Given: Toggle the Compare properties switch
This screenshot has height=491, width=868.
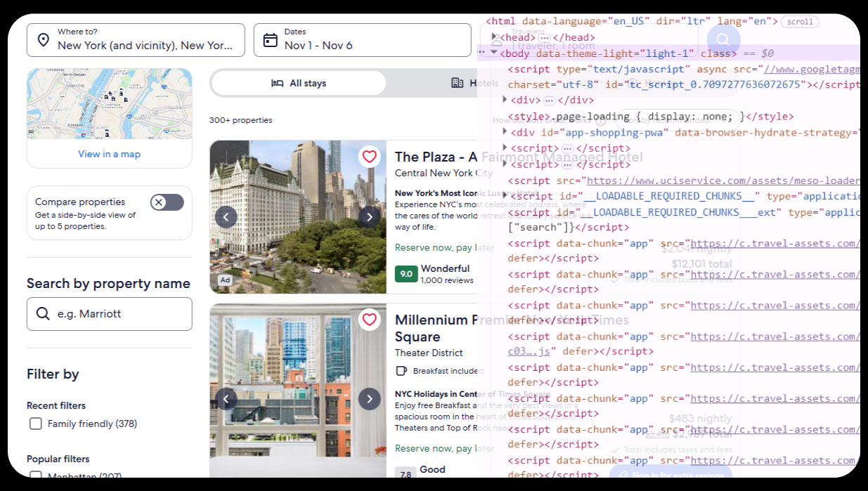Looking at the screenshot, I should [167, 203].
